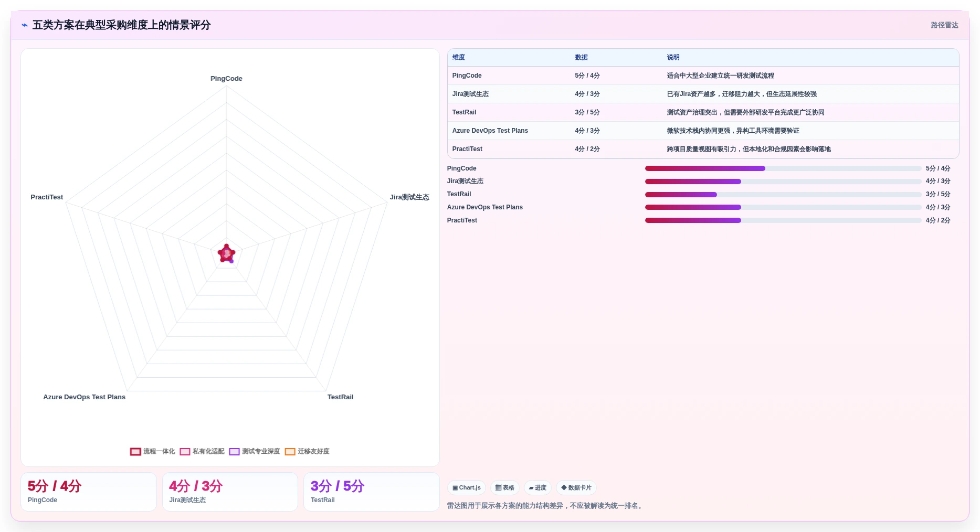980x532 pixels.
Task: Click 4分 / 3分 value in Azure DevOps table row
Action: pyautogui.click(x=587, y=131)
